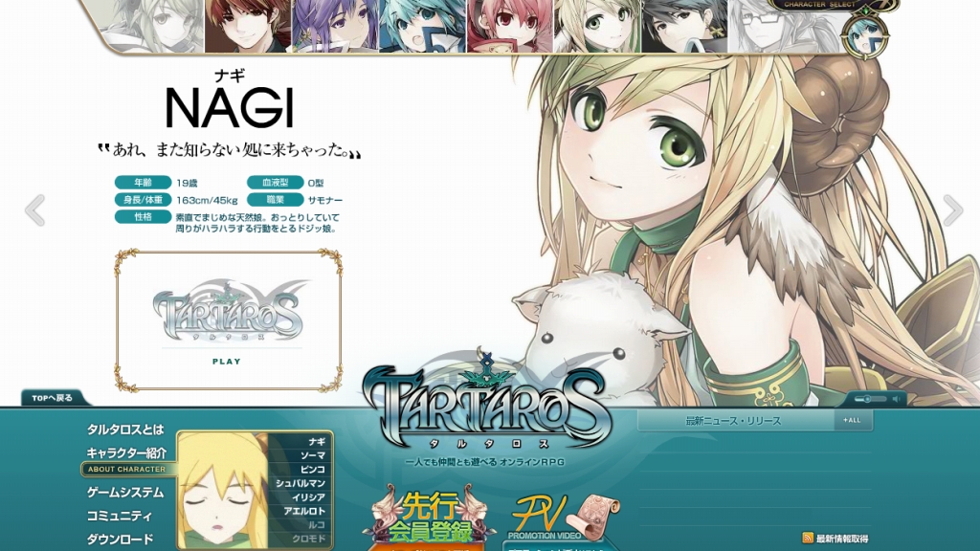
Task: Select the pink-haired red-eyed character portrait
Action: (x=509, y=26)
